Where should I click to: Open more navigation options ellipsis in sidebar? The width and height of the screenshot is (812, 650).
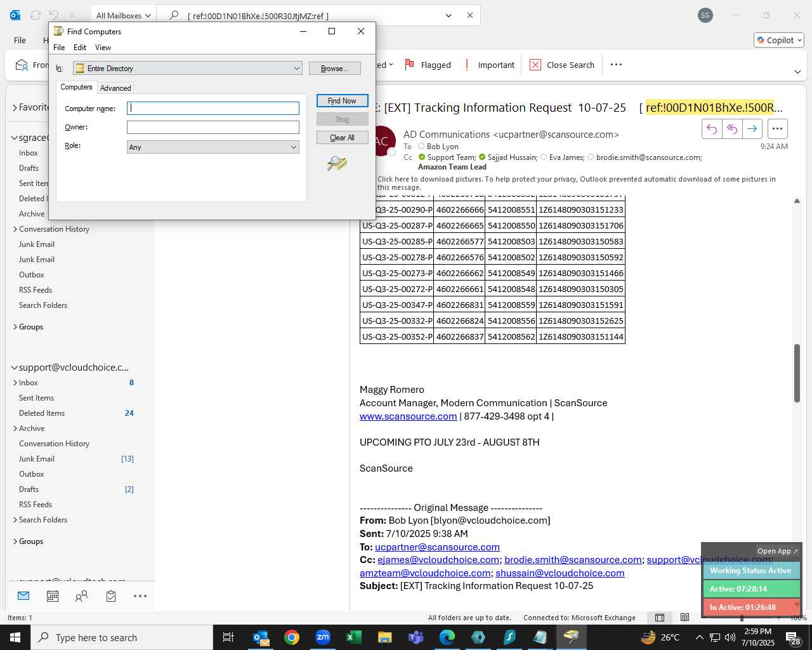coord(140,596)
